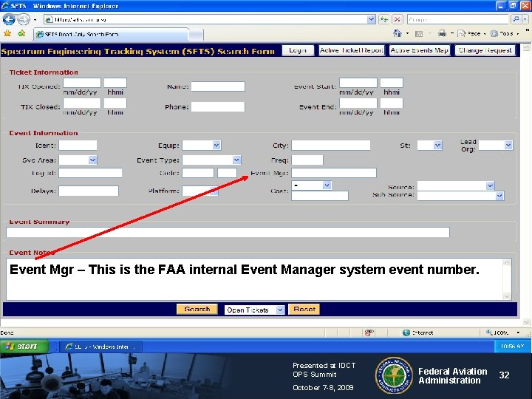Click the Ident input field
The width and height of the screenshot is (532, 399).
click(x=78, y=146)
